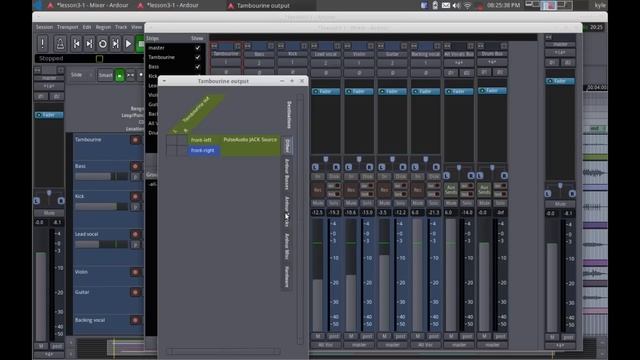
Task: Mute the Violin mixer strip
Action: click(351, 203)
